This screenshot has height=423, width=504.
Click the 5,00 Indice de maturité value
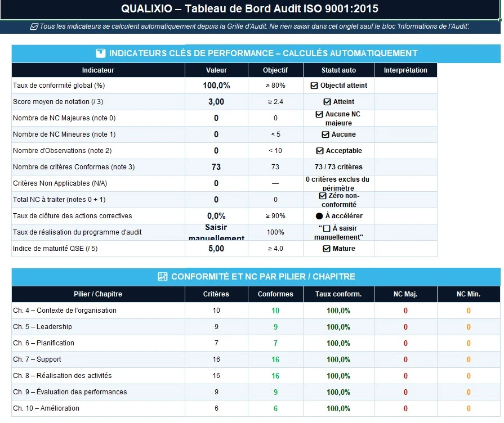coord(216,249)
